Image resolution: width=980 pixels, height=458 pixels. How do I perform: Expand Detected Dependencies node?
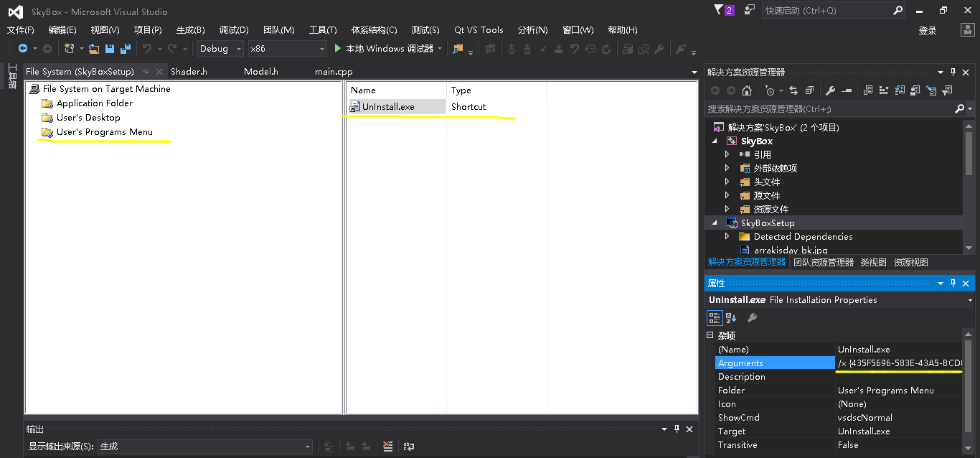click(727, 236)
